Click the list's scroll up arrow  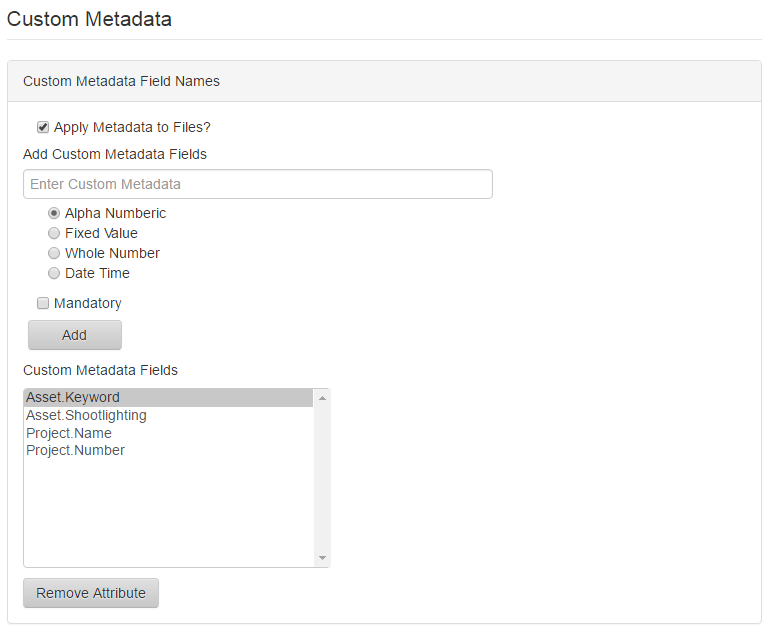pyautogui.click(x=322, y=398)
